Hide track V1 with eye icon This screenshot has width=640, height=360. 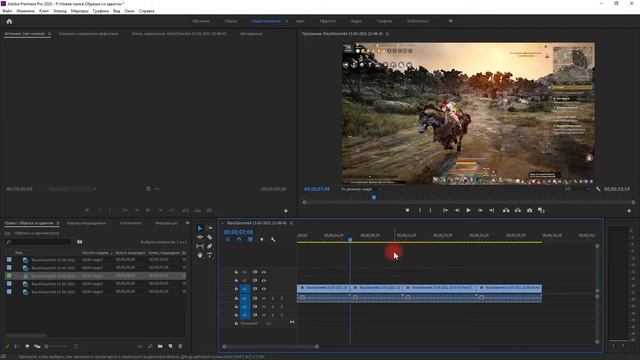[264, 289]
